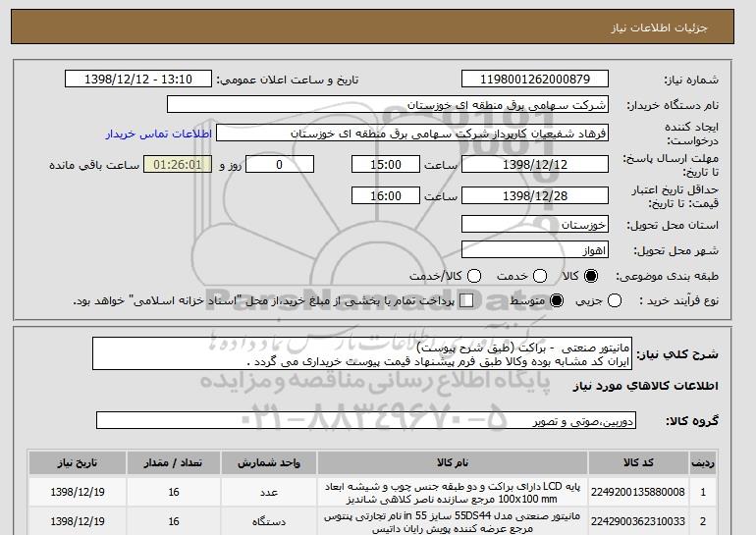
Task: Click product code 2249200135880008
Action: [x=638, y=492]
